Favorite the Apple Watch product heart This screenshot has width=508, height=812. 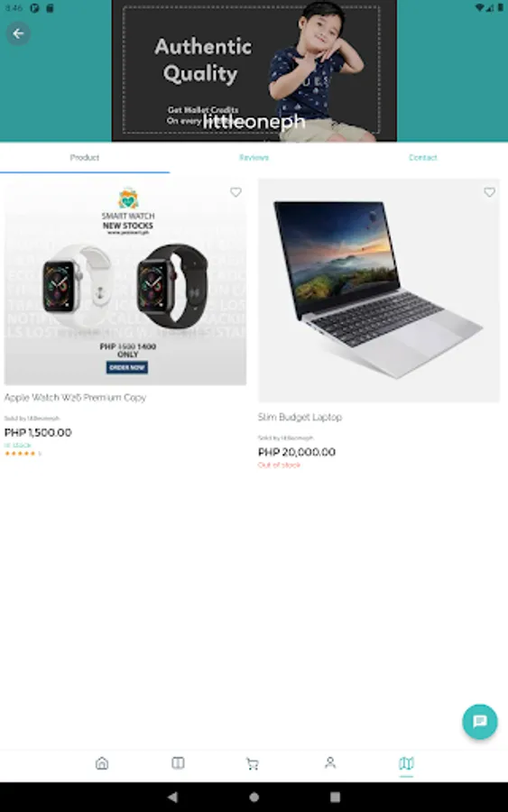pyautogui.click(x=236, y=192)
